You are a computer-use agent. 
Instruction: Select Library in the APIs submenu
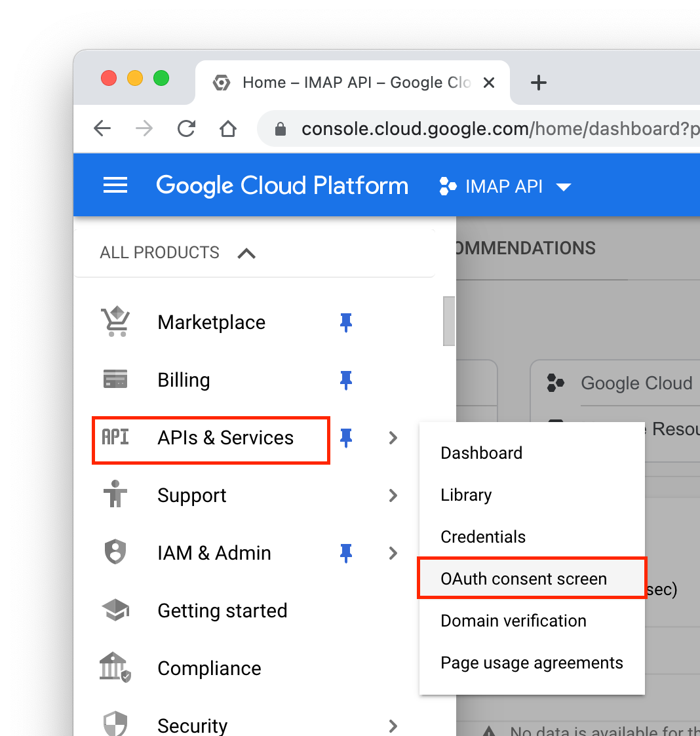[x=532, y=495]
